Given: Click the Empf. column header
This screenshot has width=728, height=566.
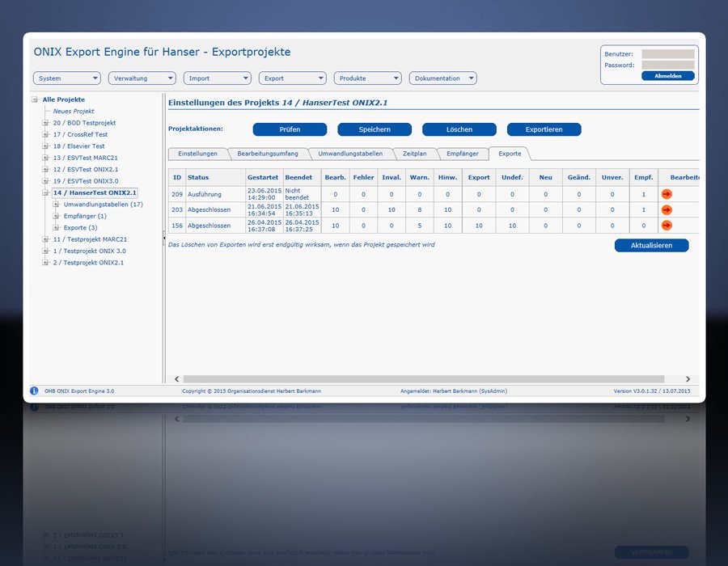Looking at the screenshot, I should coord(644,177).
